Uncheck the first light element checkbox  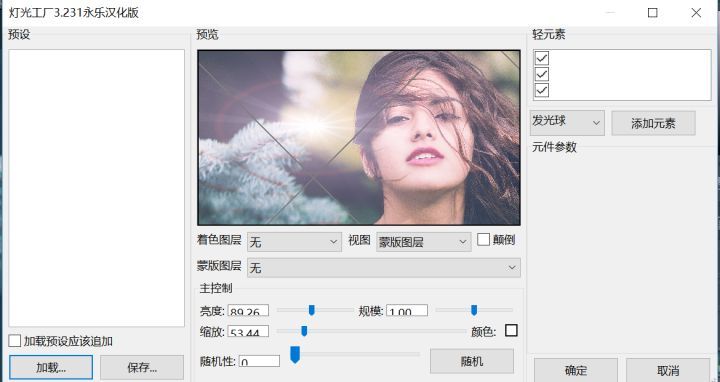pos(542,58)
